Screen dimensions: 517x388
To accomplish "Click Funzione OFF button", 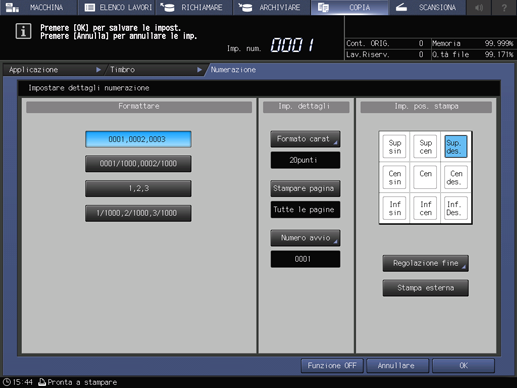I will tap(332, 366).
